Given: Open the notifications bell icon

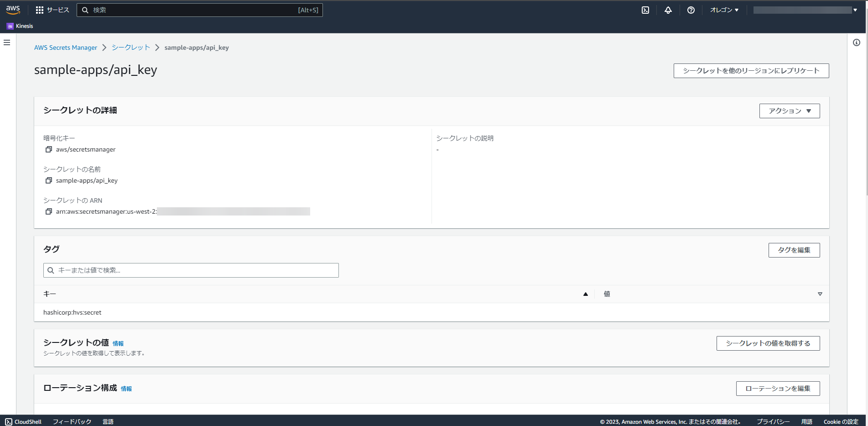Looking at the screenshot, I should tap(668, 10).
